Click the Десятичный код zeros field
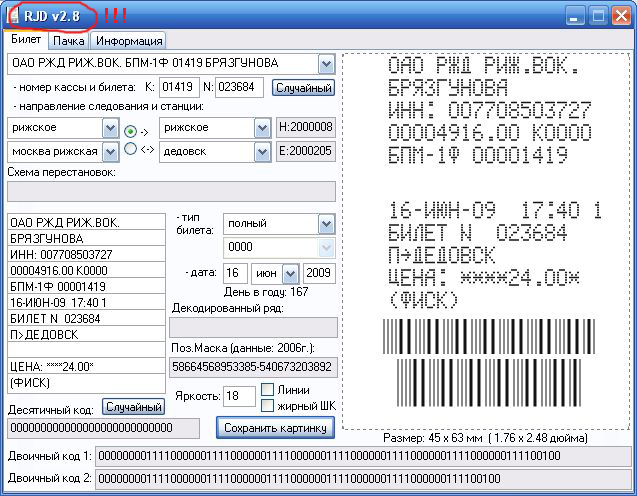The image size is (637, 496). [x=104, y=428]
